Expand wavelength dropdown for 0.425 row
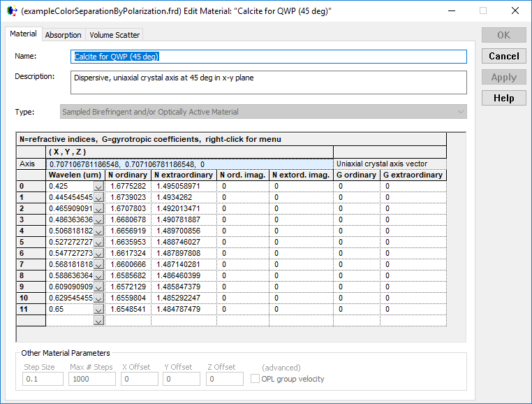The height and width of the screenshot is (404, 532). click(98, 187)
